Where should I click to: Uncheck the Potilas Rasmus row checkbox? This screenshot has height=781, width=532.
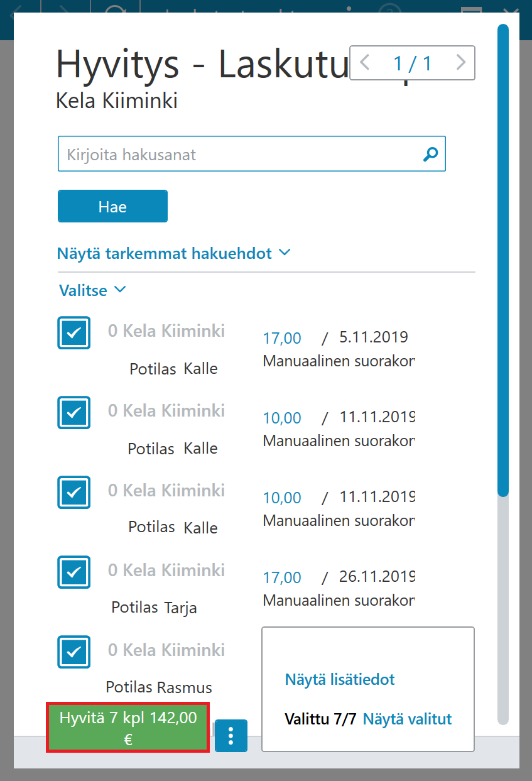(x=74, y=652)
